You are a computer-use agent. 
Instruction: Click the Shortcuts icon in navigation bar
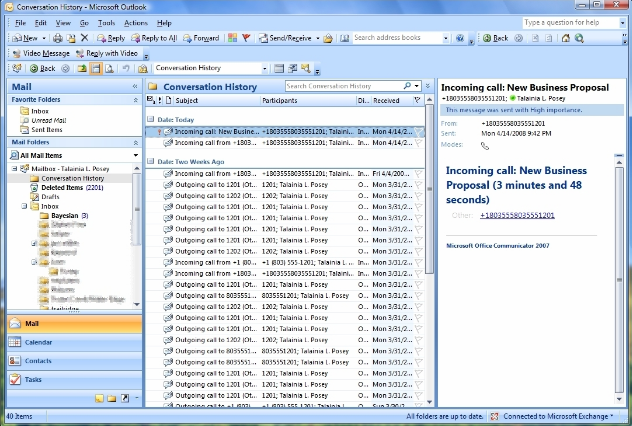125,399
